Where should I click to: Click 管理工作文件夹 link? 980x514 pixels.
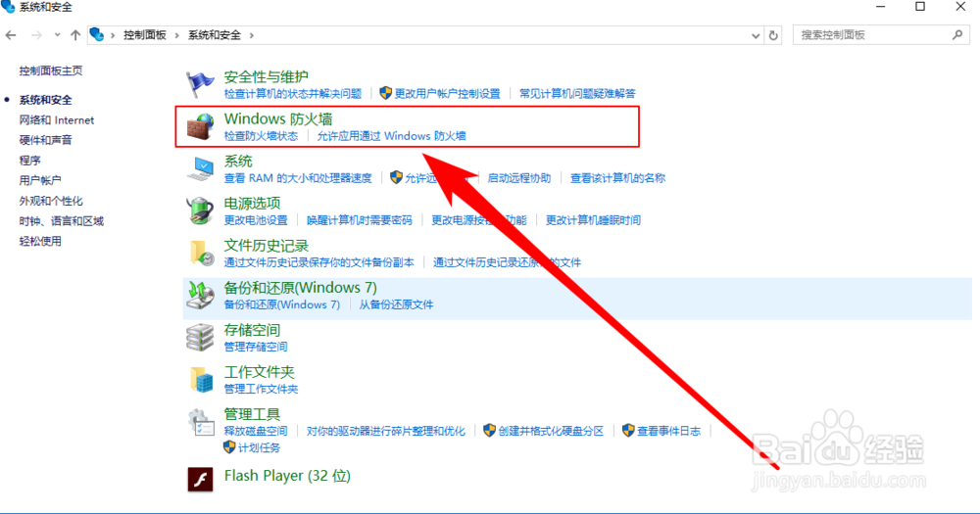[x=261, y=389]
